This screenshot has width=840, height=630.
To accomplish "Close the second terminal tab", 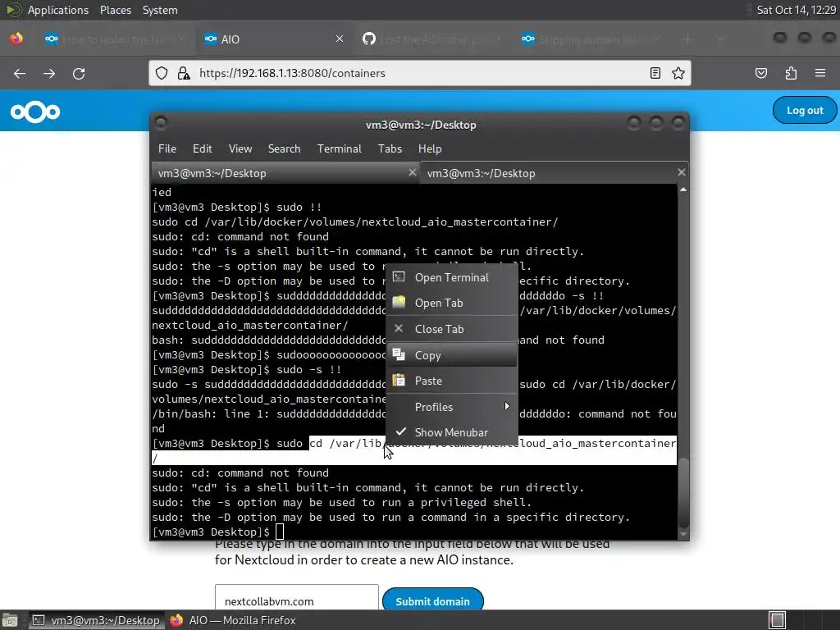I will [x=681, y=172].
